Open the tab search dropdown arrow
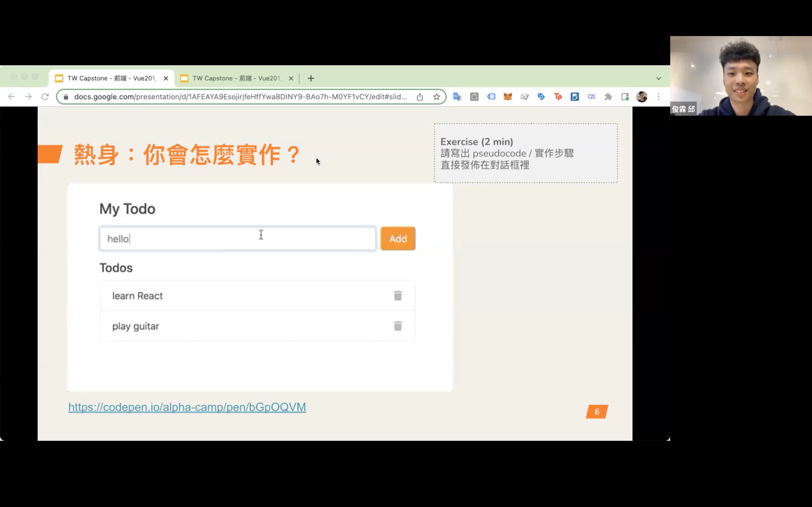Viewport: 812px width, 507px height. click(658, 79)
